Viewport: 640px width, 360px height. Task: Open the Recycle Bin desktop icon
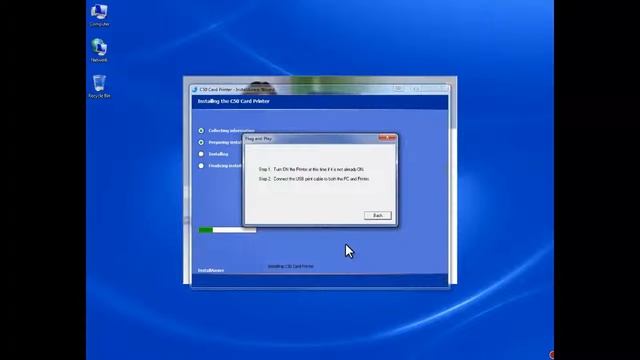99,86
